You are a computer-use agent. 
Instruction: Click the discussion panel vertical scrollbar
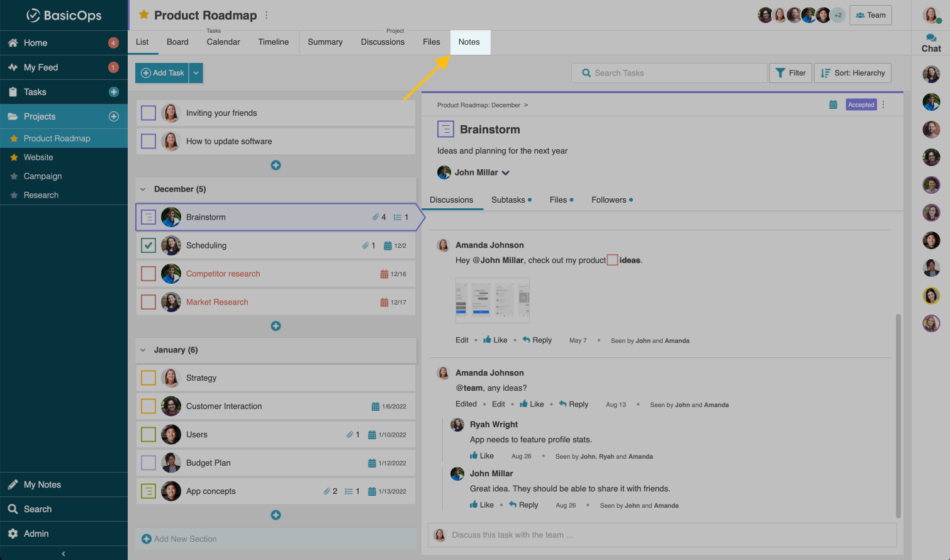[898, 415]
